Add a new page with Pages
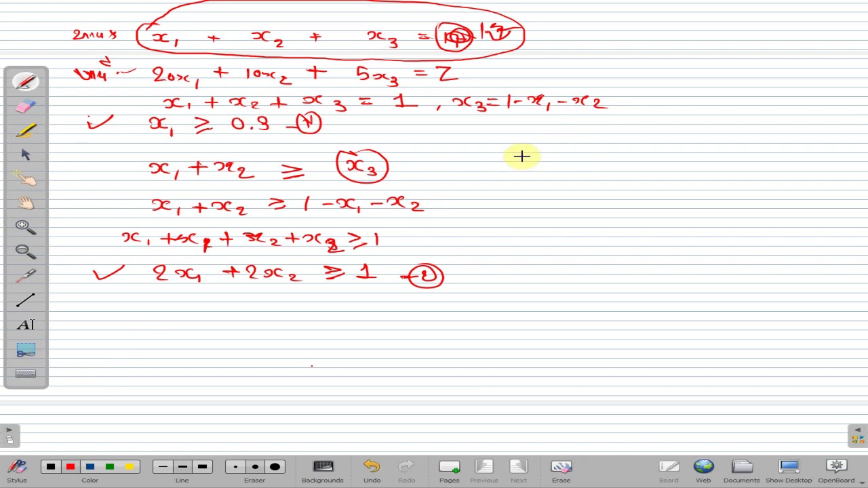 tap(449, 471)
